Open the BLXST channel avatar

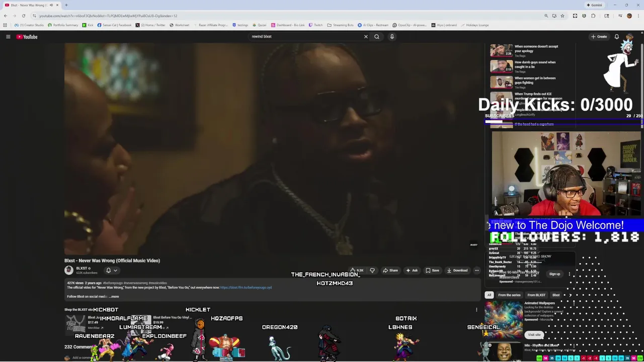coord(68,270)
